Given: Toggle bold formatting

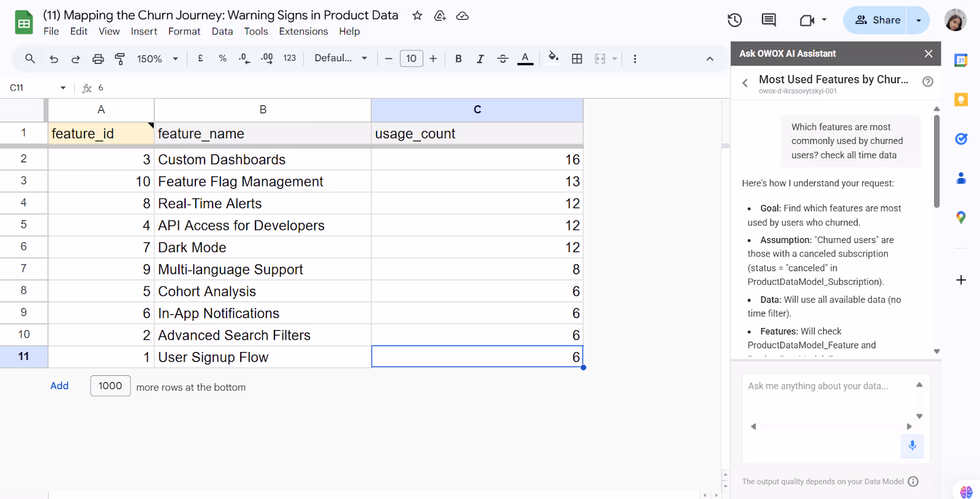Looking at the screenshot, I should pyautogui.click(x=458, y=59).
